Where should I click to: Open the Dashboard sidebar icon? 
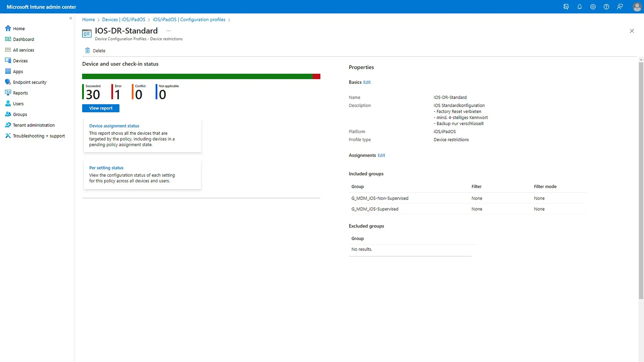tap(8, 39)
